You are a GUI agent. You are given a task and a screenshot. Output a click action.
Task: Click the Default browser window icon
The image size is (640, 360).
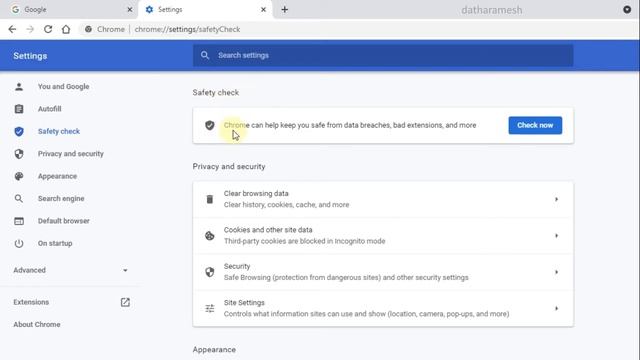(19, 221)
